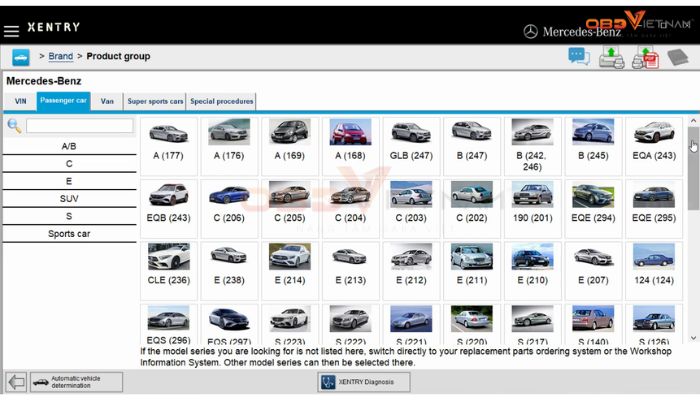Select the EQB (243) model series
Screen dimensions: 700x400
coord(168,208)
